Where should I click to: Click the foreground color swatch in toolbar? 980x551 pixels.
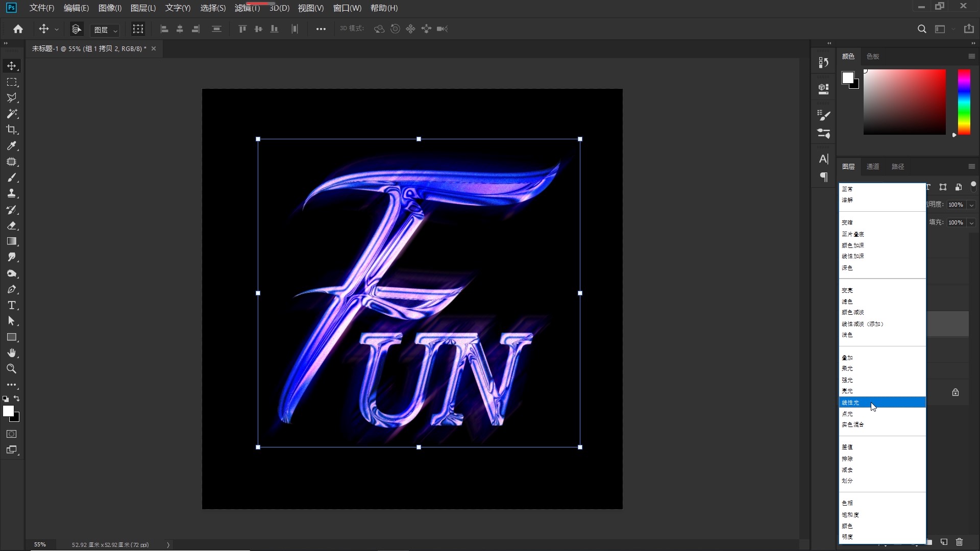pos(8,411)
